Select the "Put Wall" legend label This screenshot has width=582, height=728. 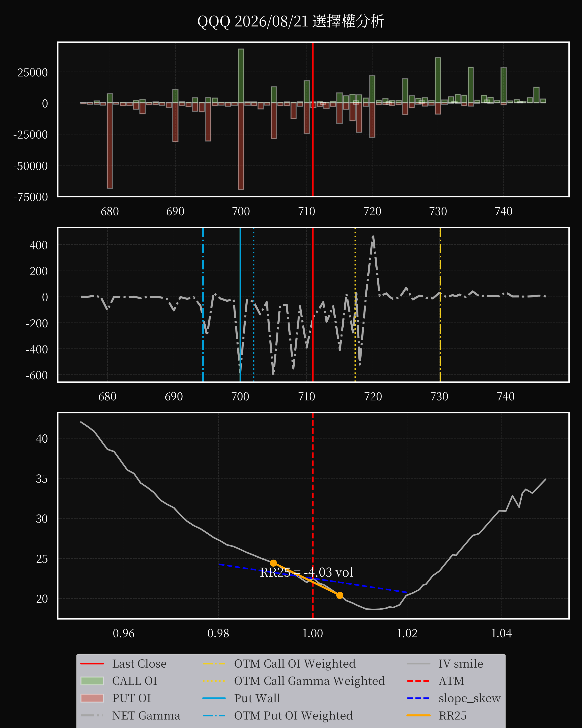tap(258, 698)
